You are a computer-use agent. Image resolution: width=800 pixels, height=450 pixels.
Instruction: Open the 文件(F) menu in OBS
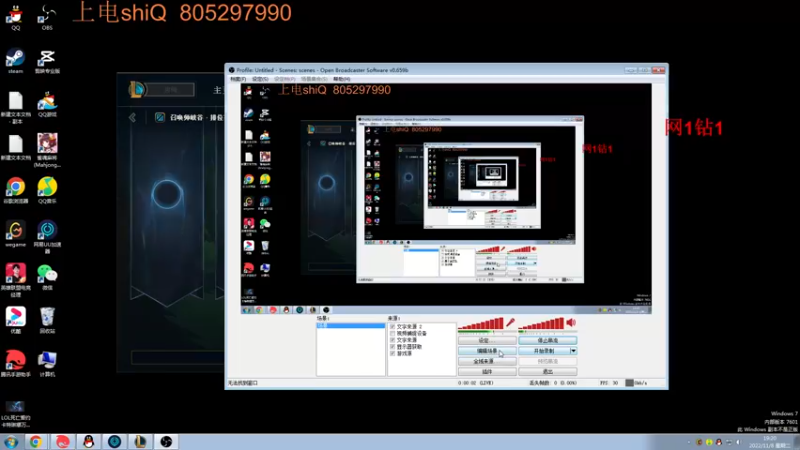[238, 79]
